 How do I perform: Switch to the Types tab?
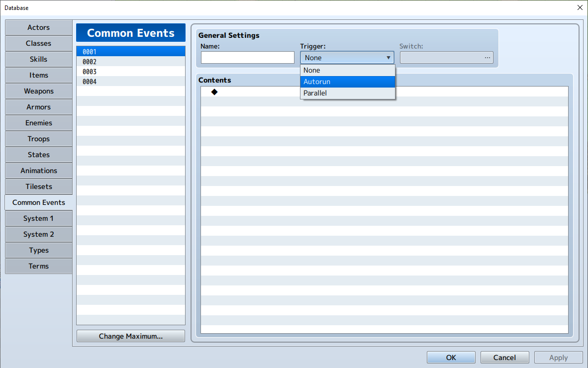pos(39,250)
